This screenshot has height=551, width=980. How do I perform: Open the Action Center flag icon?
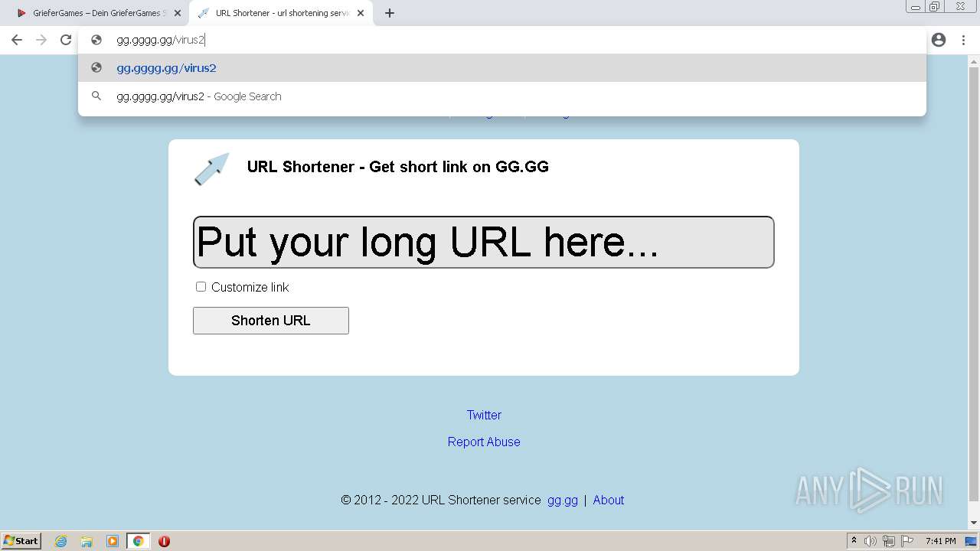[x=906, y=541]
